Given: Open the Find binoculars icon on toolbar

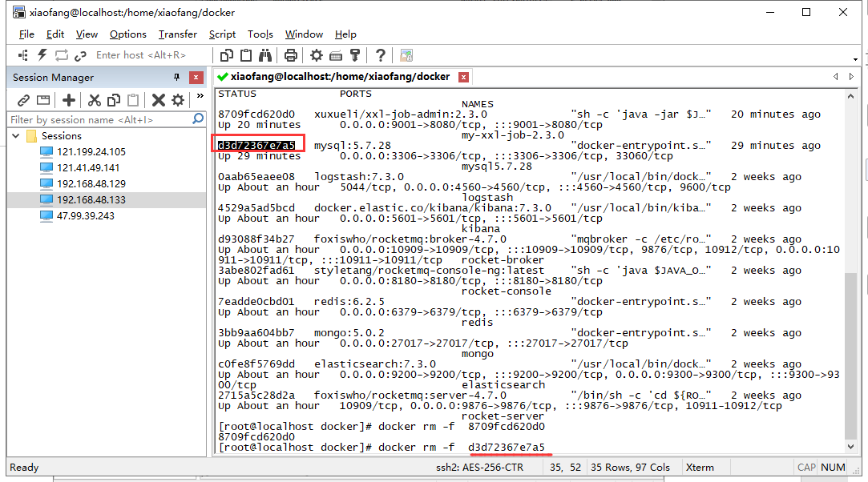Looking at the screenshot, I should pyautogui.click(x=265, y=54).
